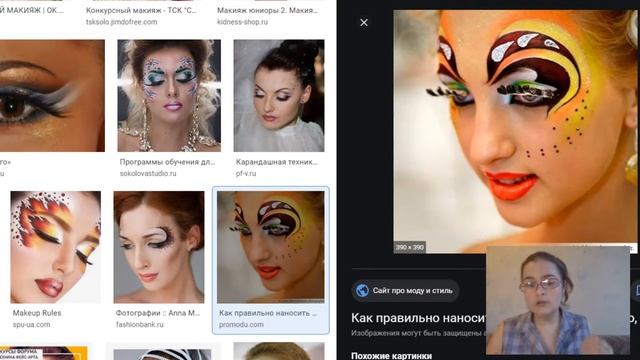Click the Конкурсный макияж - ТСК title
The height and width of the screenshot is (360, 640).
(x=141, y=10)
